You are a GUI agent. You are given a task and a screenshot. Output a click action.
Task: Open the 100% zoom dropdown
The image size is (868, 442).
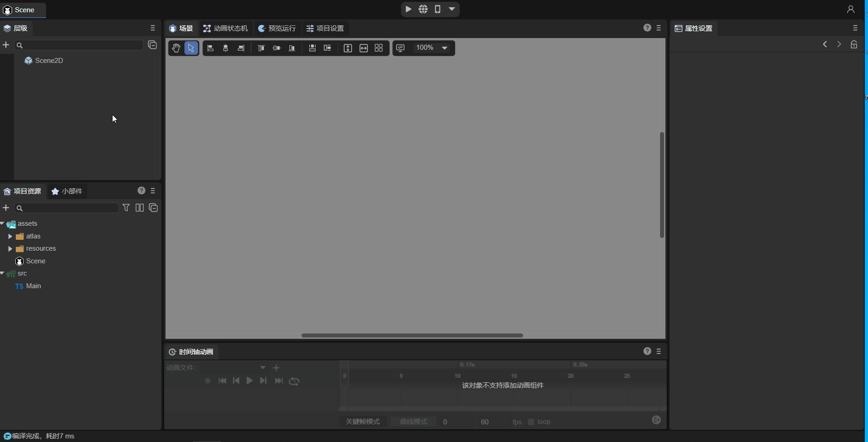(x=444, y=48)
